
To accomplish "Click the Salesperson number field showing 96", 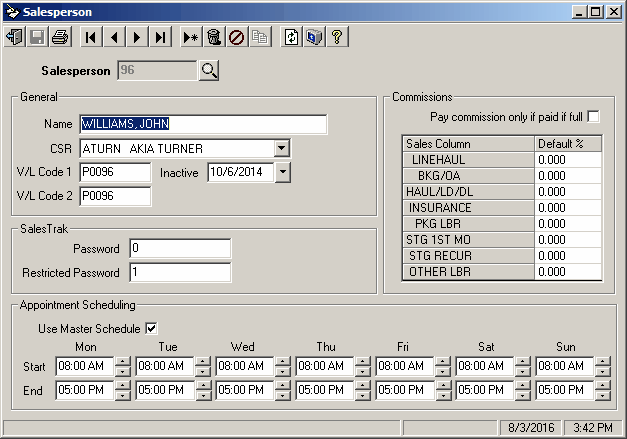I will (157, 70).
